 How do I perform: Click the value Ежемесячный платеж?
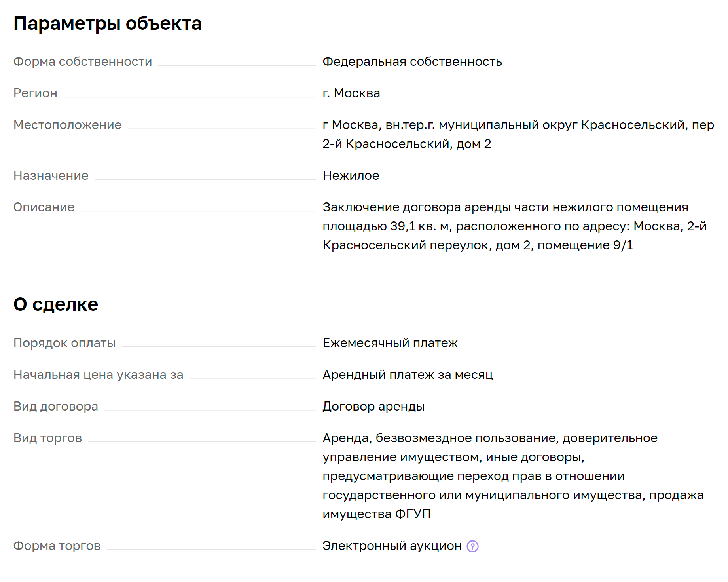[390, 343]
